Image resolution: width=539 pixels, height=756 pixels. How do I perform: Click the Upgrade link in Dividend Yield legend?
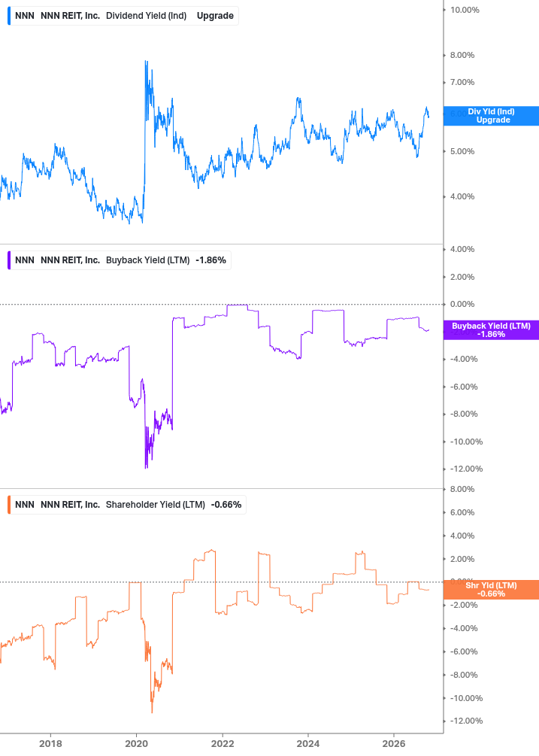pyautogui.click(x=215, y=16)
